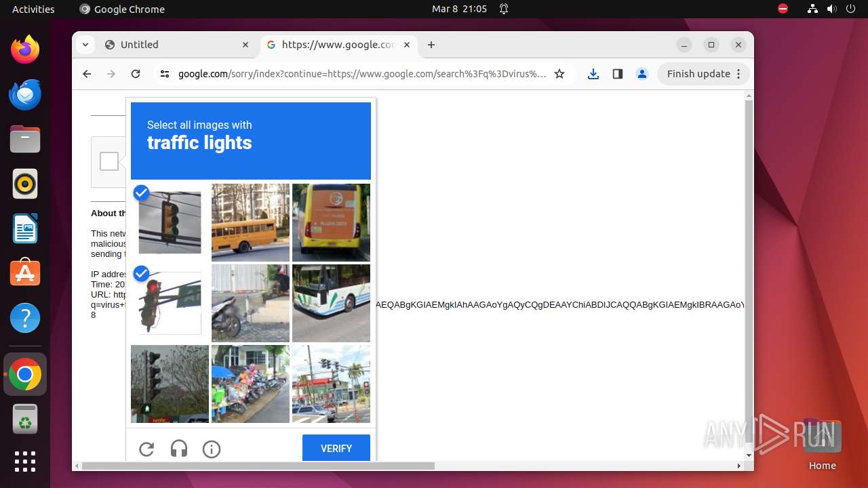
Task: Open Chrome profile avatar
Action: coord(642,74)
